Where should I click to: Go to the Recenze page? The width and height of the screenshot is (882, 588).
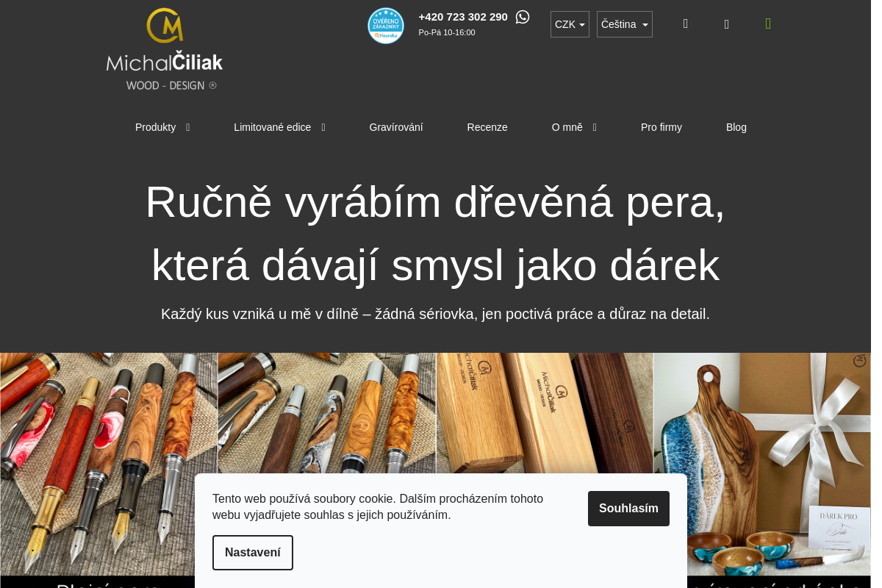tap(487, 127)
